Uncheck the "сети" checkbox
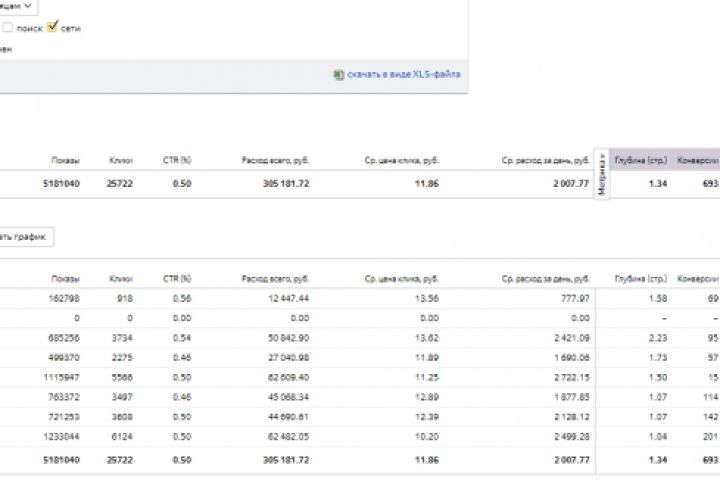Viewport: 720px width, 480px height. pyautogui.click(x=52, y=28)
